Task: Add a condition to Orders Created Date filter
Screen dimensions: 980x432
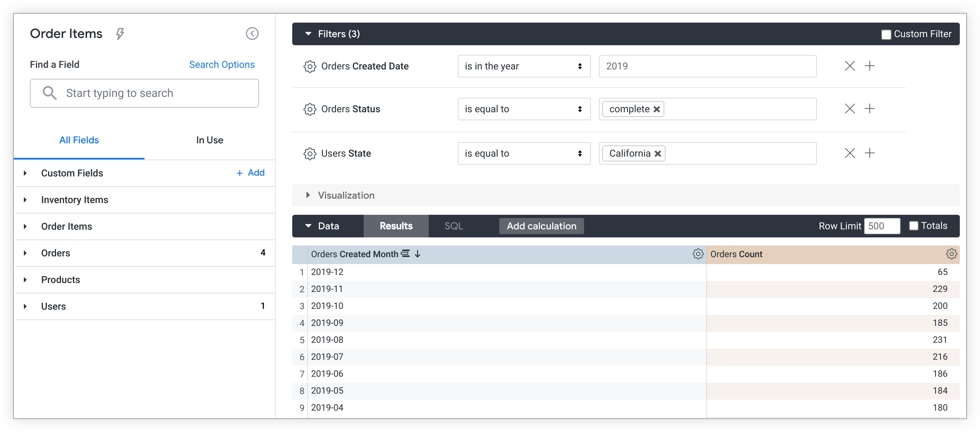Action: (x=870, y=66)
